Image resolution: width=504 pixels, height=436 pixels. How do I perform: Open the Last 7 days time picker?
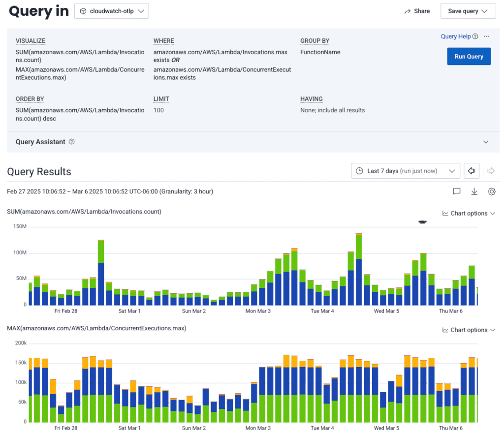point(405,171)
